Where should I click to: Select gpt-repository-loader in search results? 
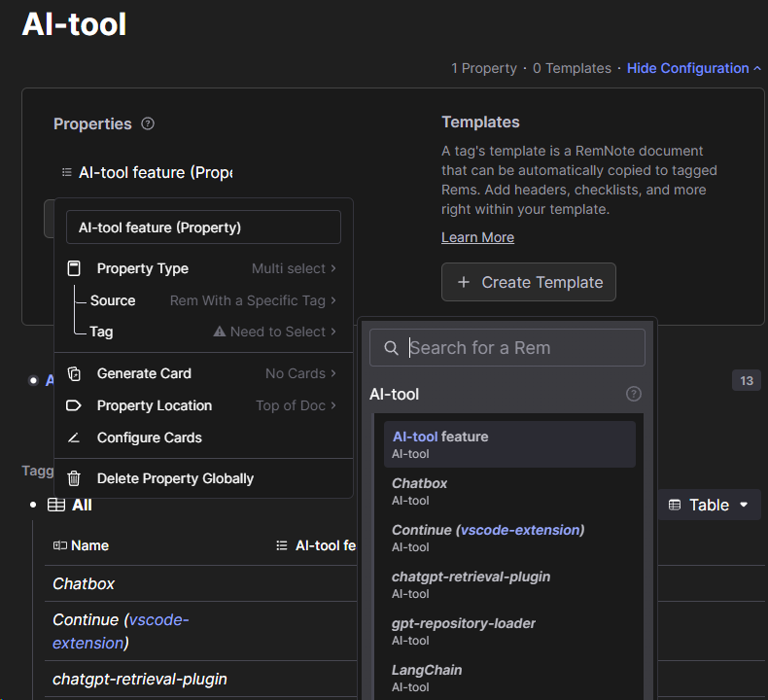[x=509, y=631]
